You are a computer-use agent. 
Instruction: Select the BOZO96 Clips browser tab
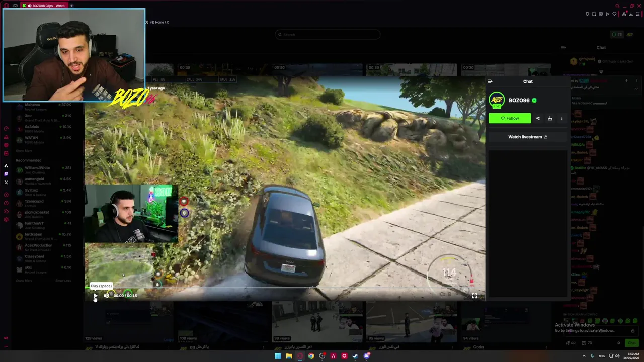[x=44, y=6]
